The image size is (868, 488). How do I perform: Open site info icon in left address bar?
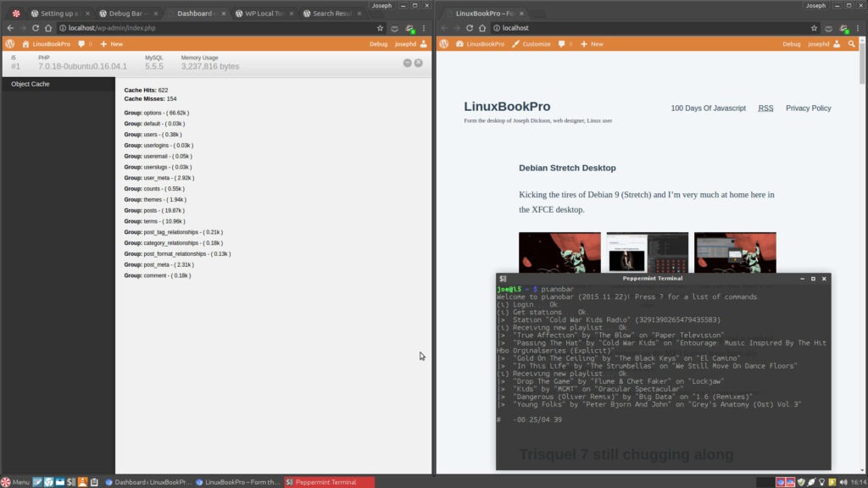tap(63, 28)
